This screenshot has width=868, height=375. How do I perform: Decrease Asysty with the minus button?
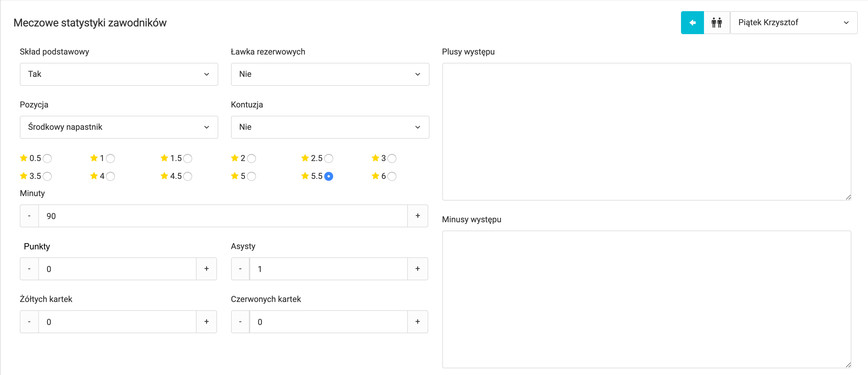(x=240, y=268)
